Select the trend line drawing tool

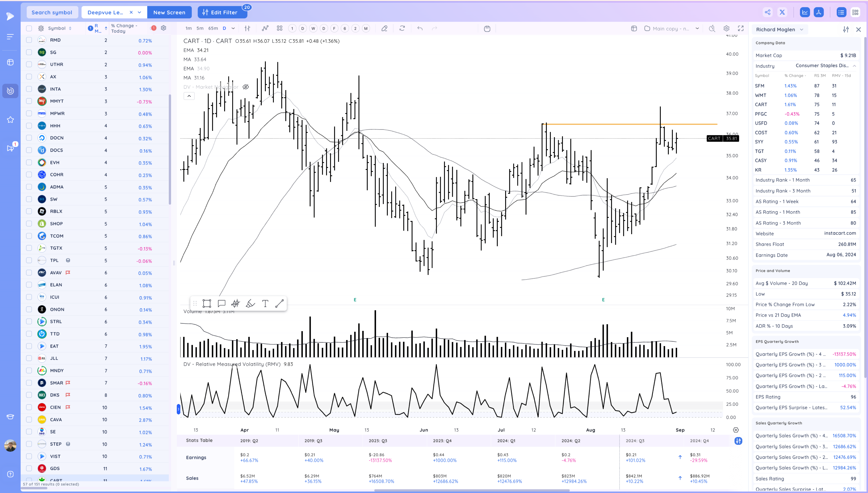pyautogui.click(x=279, y=303)
